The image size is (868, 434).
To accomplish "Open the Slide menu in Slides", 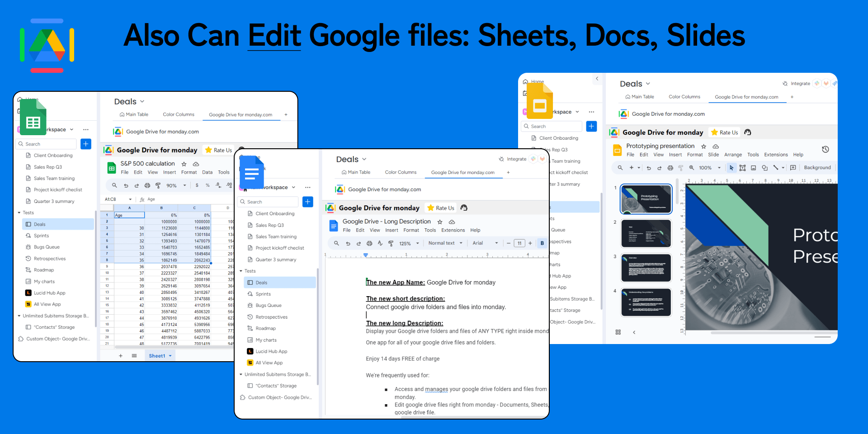I will click(713, 155).
